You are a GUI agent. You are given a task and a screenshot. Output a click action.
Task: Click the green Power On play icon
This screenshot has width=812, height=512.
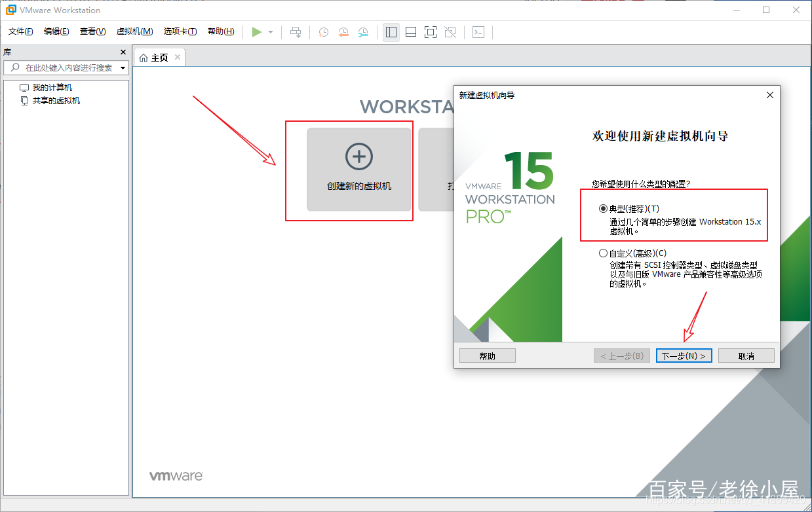tap(256, 32)
